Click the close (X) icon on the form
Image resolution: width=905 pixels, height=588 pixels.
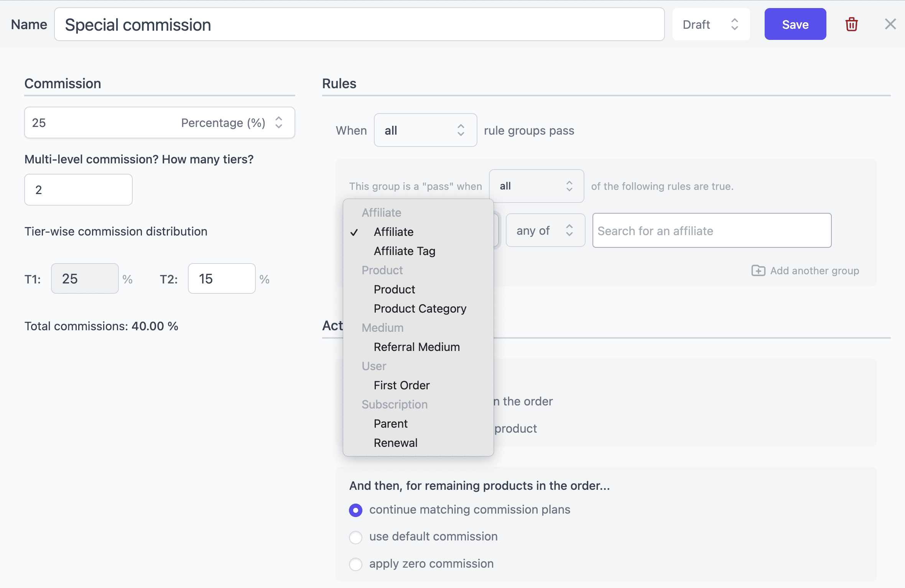point(890,24)
